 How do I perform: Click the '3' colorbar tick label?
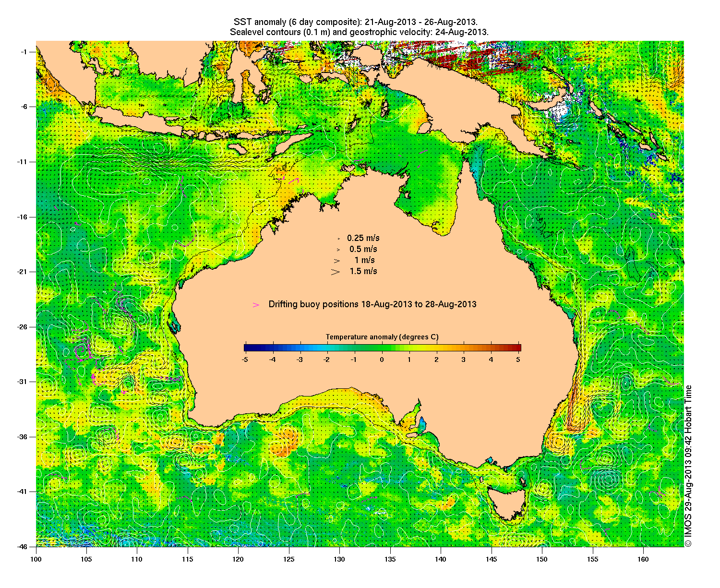click(464, 359)
